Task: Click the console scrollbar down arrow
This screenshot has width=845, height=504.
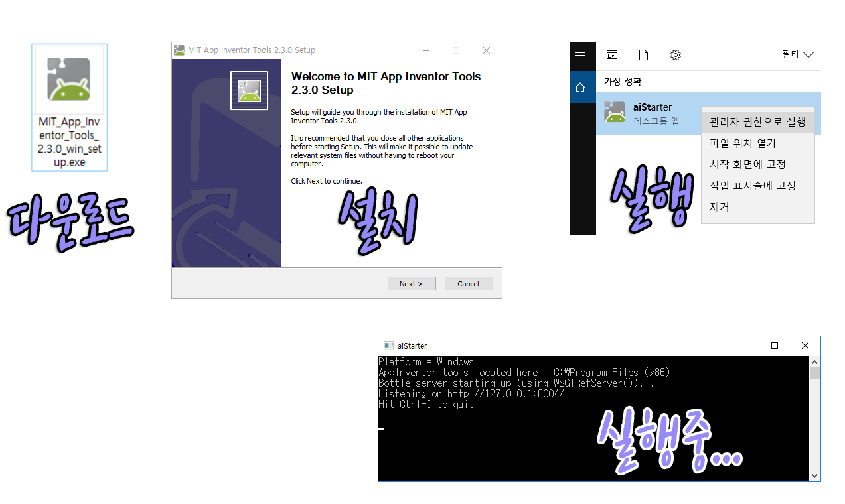Action: [x=815, y=475]
